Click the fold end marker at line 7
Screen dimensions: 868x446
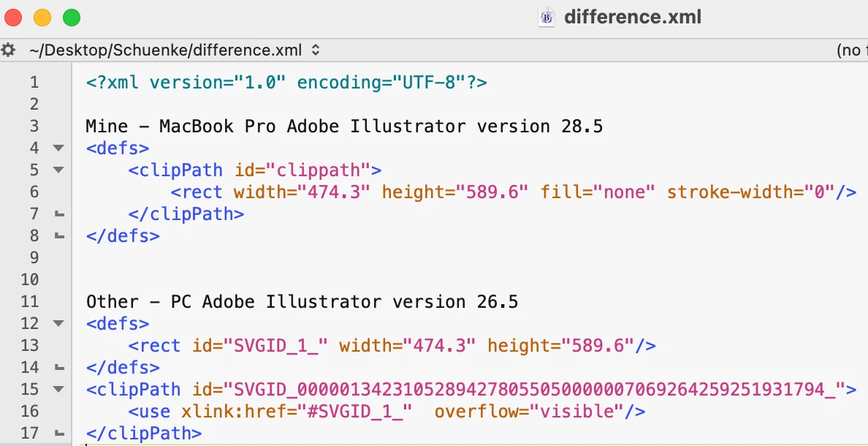59,214
